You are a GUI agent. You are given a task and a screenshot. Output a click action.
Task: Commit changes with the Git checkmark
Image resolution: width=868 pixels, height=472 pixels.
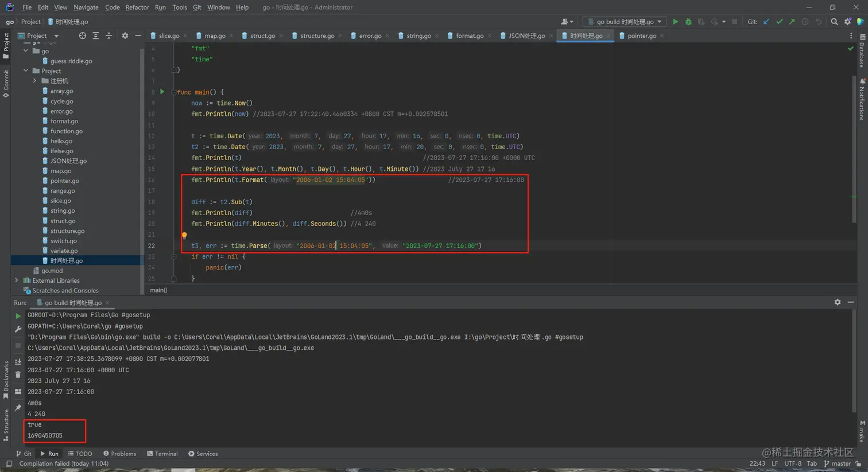pos(779,22)
